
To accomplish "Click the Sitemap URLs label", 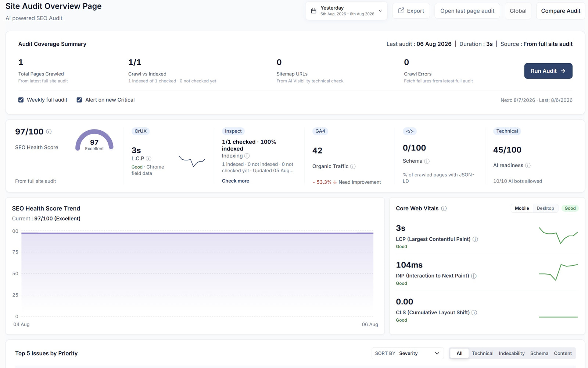I will click(x=292, y=74).
